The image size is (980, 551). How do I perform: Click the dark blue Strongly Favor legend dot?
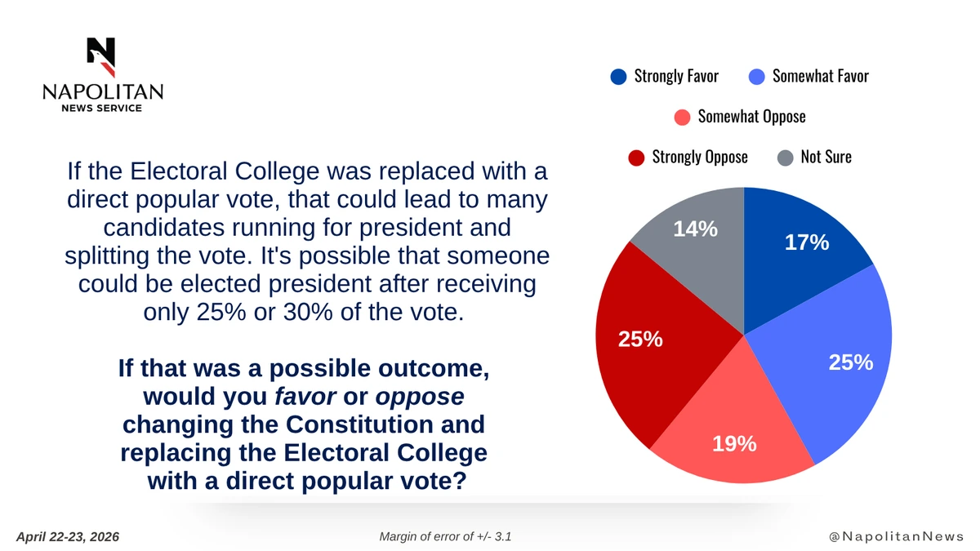619,77
